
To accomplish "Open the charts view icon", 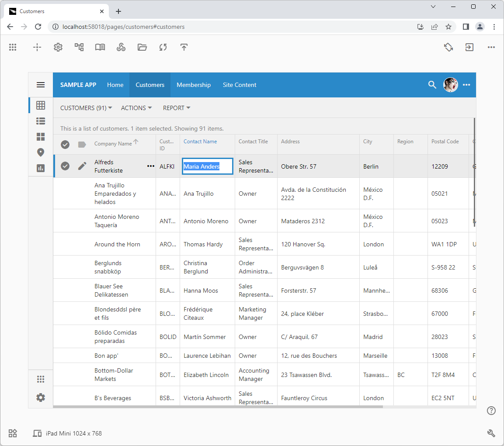I will [41, 168].
